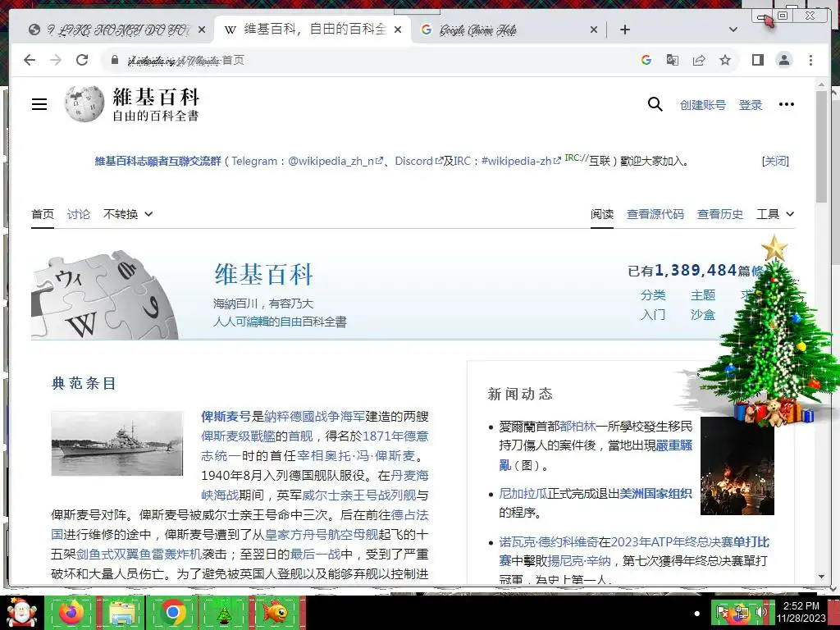Click Chrome icon in taskbar
Viewport: 840px width, 630px height.
coord(172,613)
